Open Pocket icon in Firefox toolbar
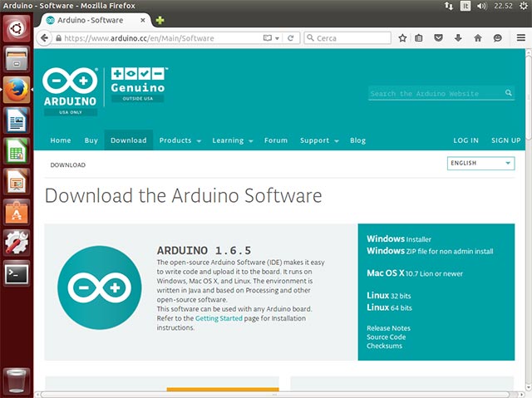532x398 pixels. point(438,38)
